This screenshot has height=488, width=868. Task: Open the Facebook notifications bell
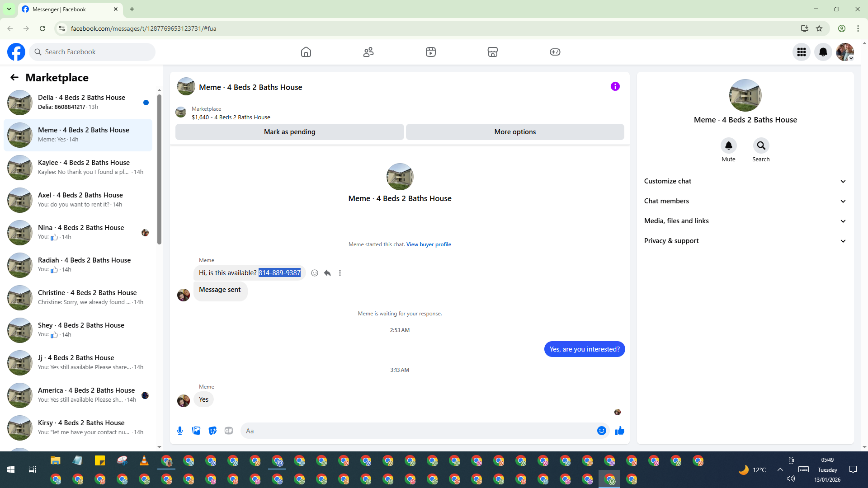[x=823, y=52]
